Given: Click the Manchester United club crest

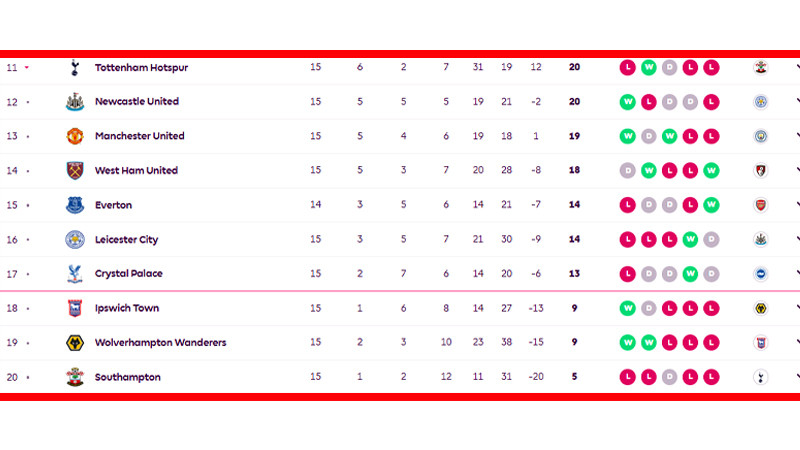Looking at the screenshot, I should [75, 136].
